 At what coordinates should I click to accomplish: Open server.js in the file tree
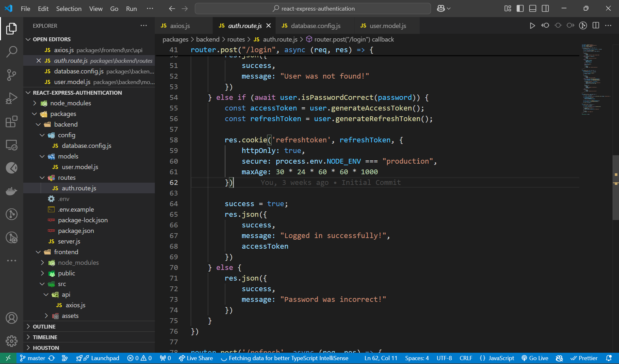(89, 241)
